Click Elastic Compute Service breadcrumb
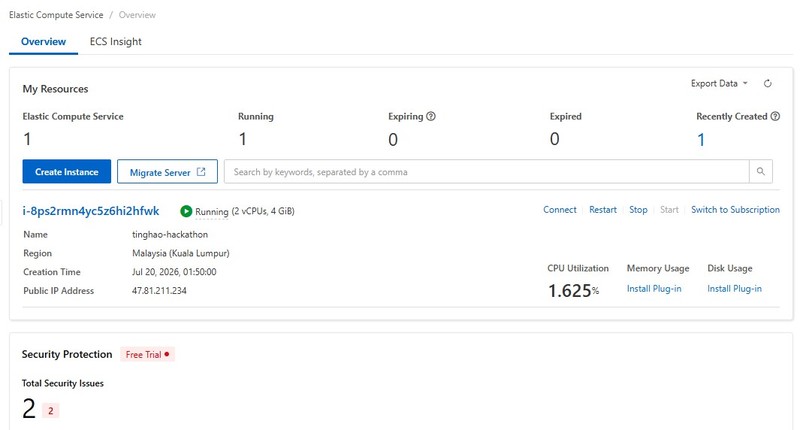 pos(56,15)
